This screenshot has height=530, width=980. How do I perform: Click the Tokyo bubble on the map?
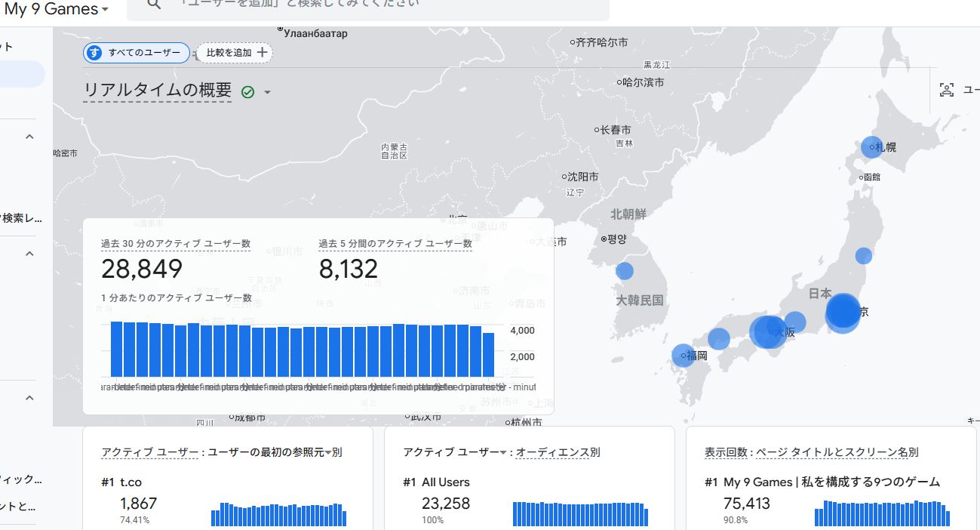click(x=843, y=313)
